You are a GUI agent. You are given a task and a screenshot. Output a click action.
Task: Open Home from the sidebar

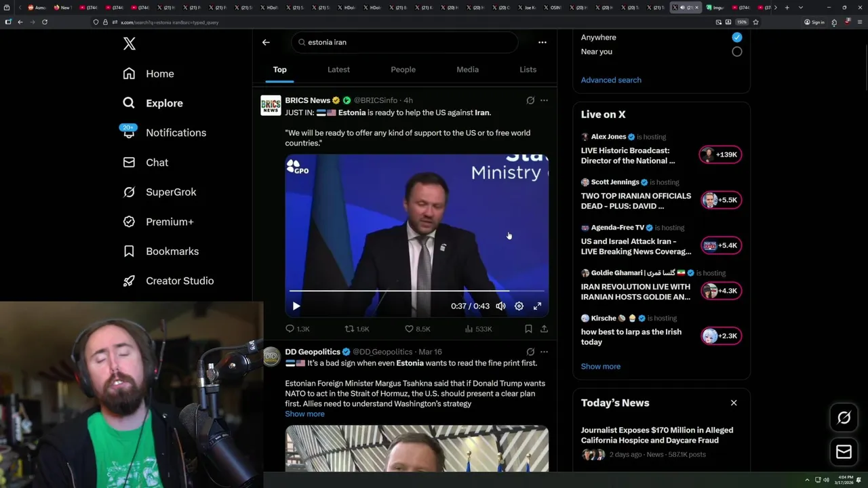tap(149, 74)
